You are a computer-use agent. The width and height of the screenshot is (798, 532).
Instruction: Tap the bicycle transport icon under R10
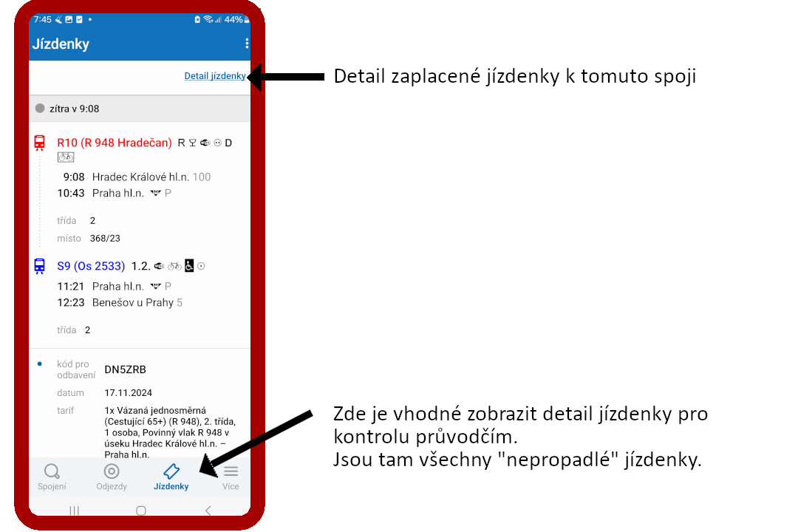coord(66,158)
